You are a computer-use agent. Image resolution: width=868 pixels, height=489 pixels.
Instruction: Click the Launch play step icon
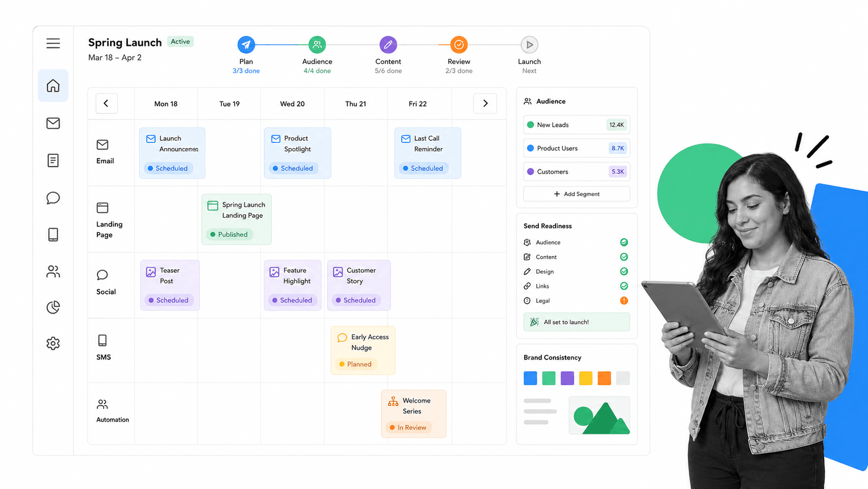coord(530,45)
